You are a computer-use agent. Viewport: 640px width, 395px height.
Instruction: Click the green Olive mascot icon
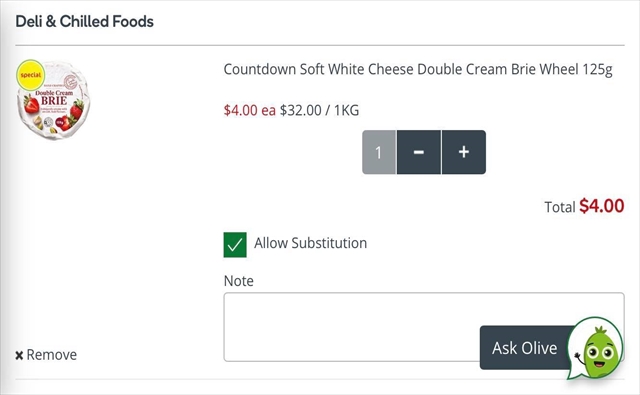[596, 348]
